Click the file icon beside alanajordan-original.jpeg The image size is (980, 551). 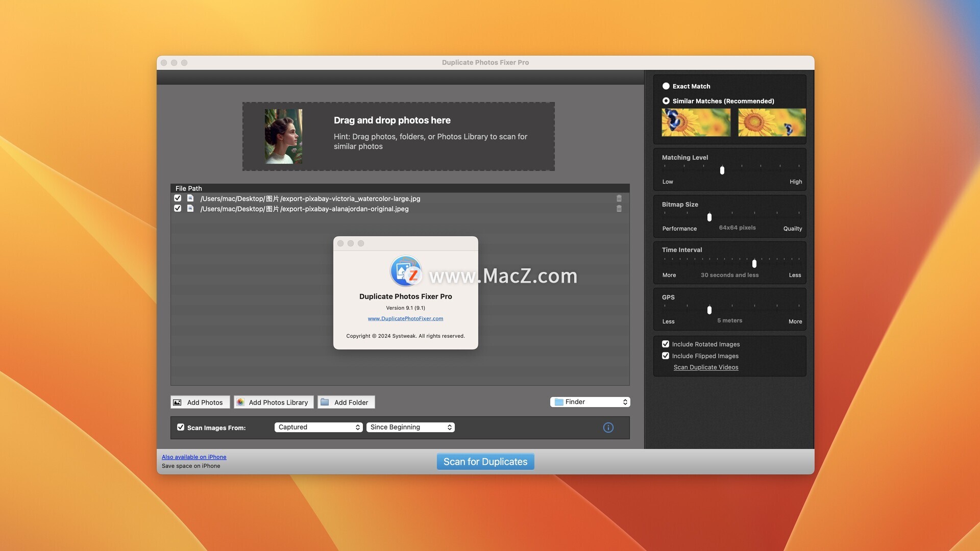190,209
